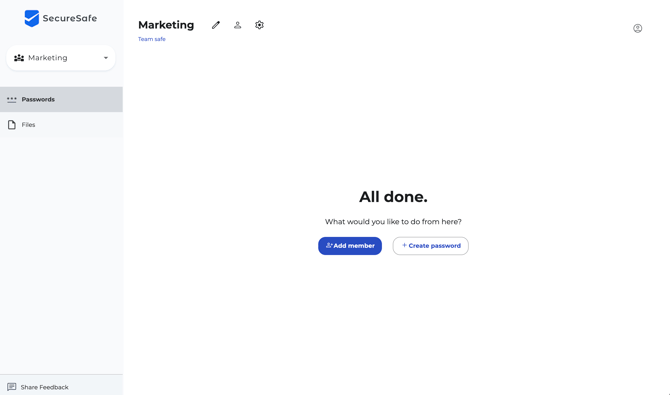
Task: Expand the Marketing safe dropdown arrow
Action: click(x=106, y=58)
